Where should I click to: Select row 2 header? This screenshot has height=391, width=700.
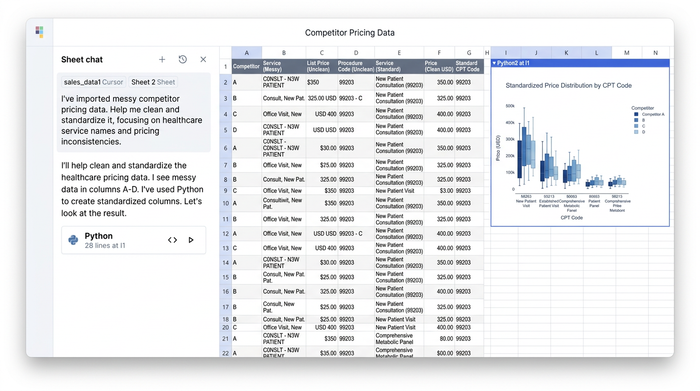pyautogui.click(x=225, y=83)
